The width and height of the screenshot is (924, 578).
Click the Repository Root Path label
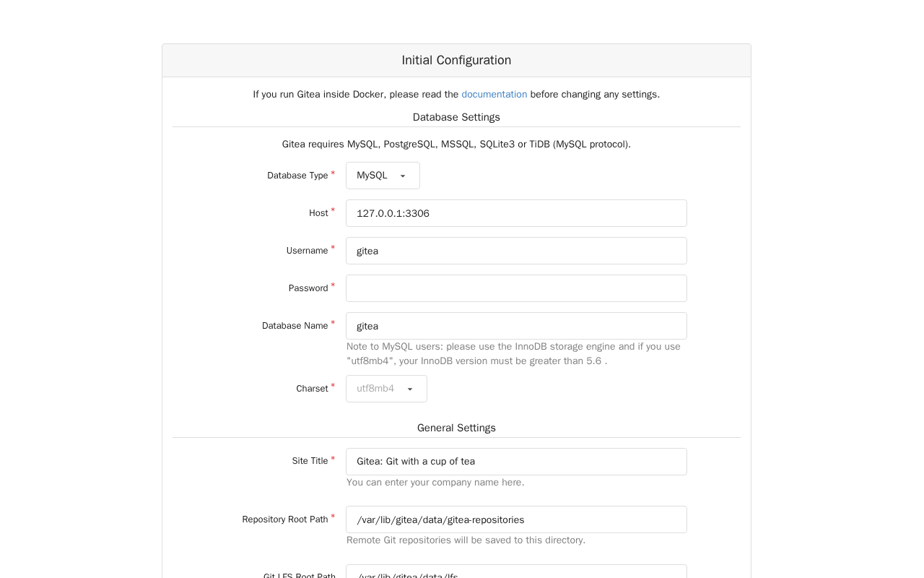coord(285,519)
